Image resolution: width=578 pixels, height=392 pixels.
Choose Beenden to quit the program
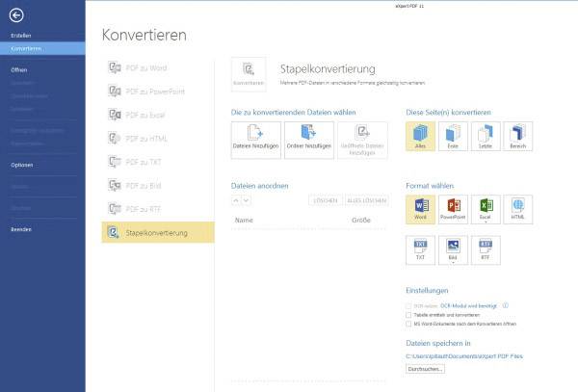[x=21, y=229]
